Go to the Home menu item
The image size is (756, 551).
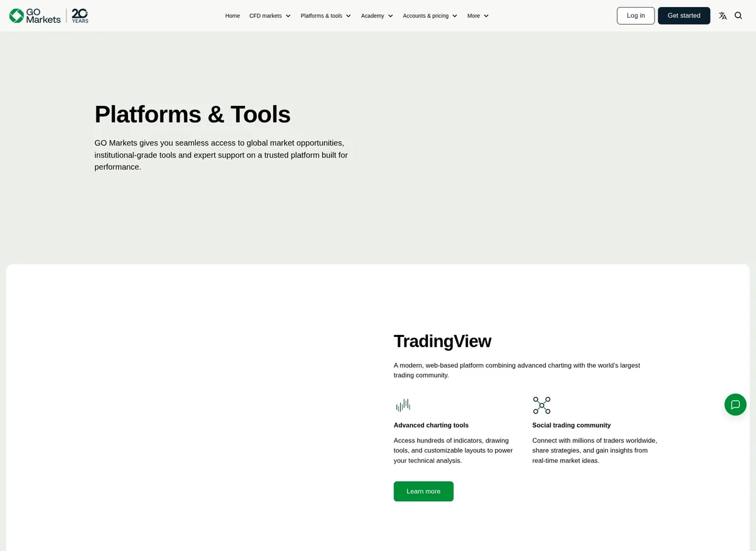232,16
